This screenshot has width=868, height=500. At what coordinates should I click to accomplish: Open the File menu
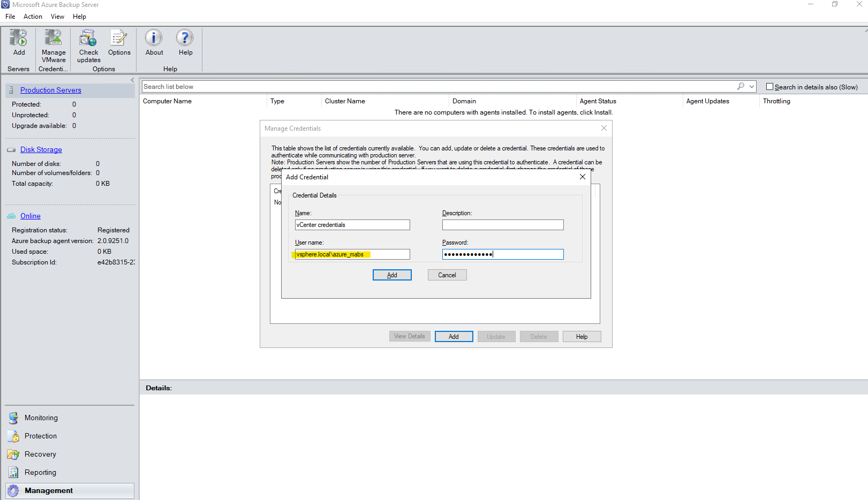tap(10, 17)
